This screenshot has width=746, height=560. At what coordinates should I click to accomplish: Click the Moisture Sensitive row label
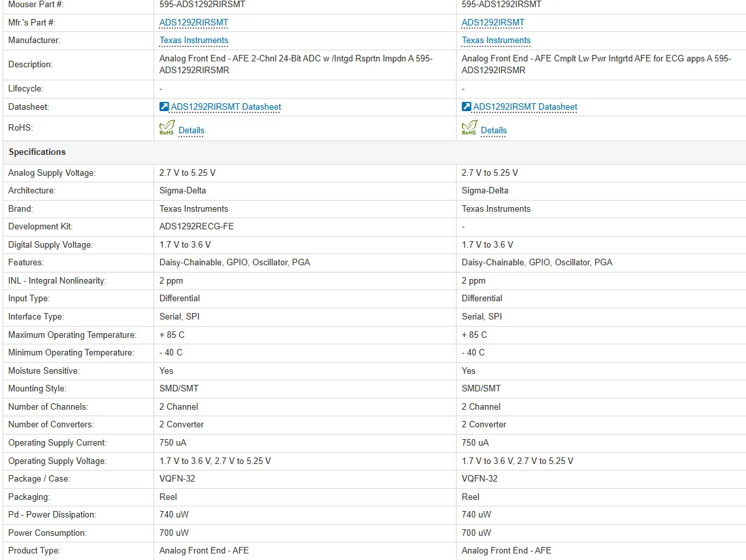[x=44, y=371]
